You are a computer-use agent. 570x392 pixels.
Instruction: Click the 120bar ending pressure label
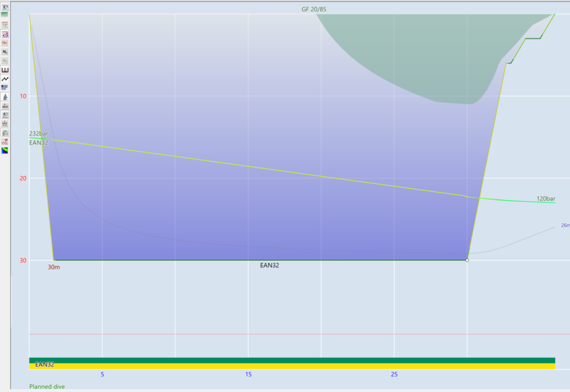point(546,199)
